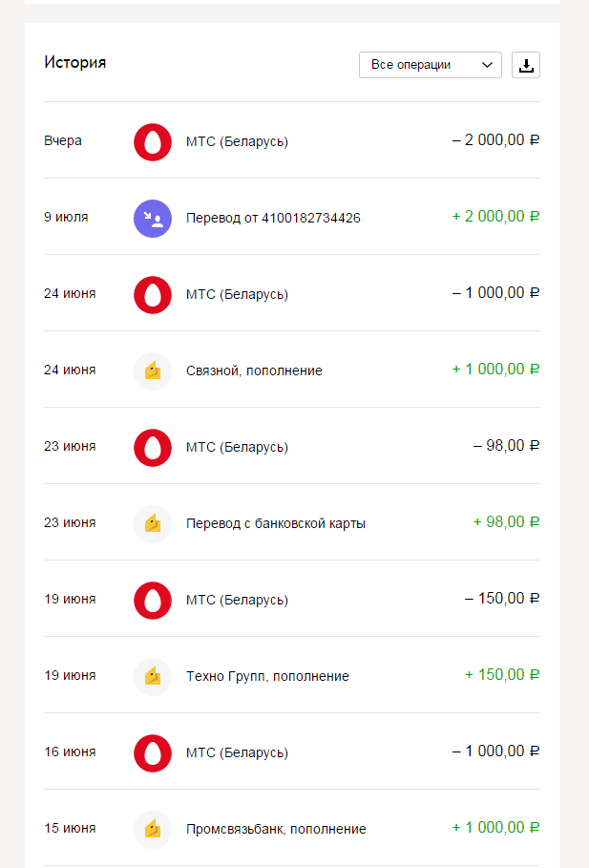The width and height of the screenshot is (589, 868).
Task: Click the purple incoming transfer icon
Action: [x=153, y=218]
